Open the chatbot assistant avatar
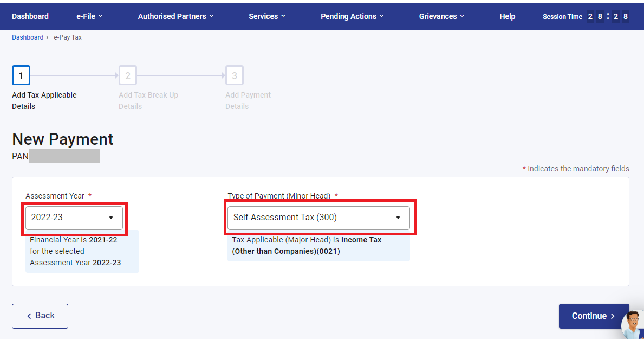The width and height of the screenshot is (644, 339). (633, 324)
